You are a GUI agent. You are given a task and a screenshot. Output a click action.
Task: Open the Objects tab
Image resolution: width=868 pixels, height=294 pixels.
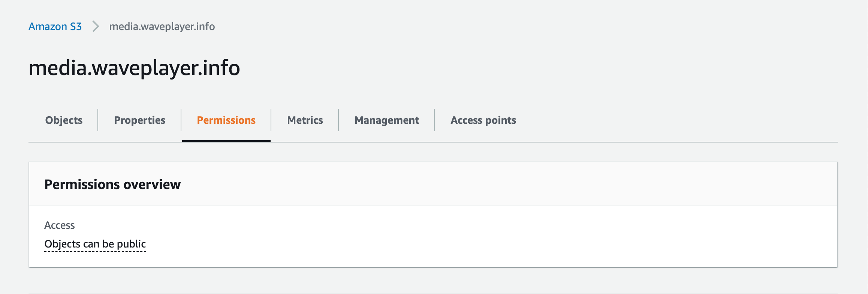tap(64, 120)
